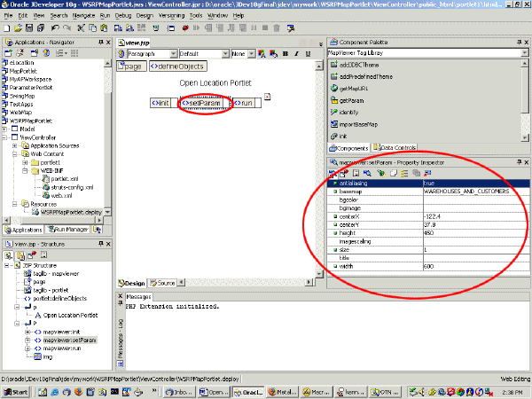Toggle Bold formatting in the editor toolbar
Image resolution: width=532 pixels, height=399 pixels.
286,53
